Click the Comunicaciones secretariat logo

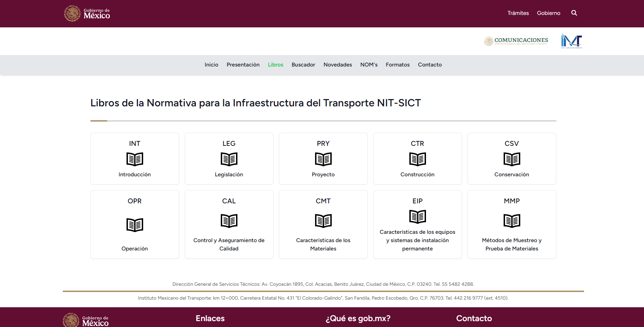516,41
